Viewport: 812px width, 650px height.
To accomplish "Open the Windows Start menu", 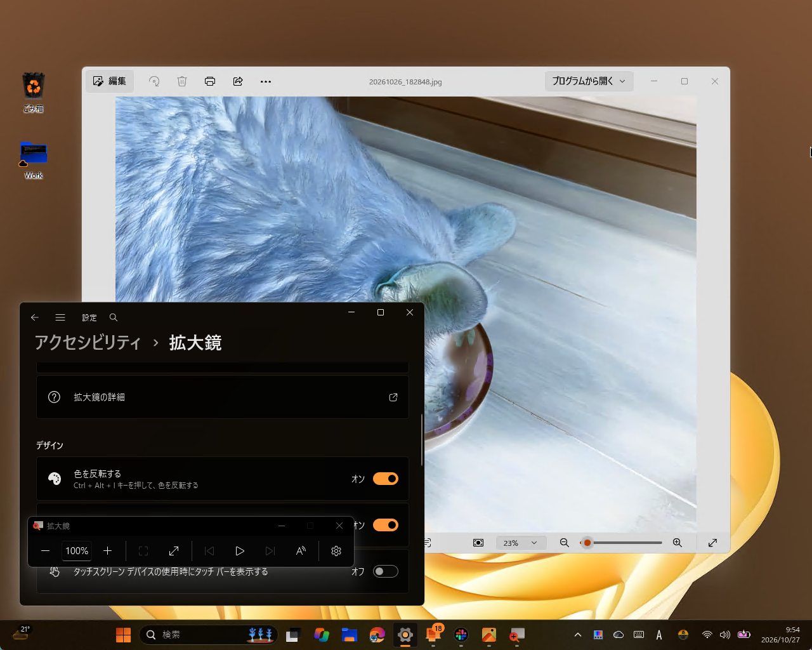I will 123,635.
